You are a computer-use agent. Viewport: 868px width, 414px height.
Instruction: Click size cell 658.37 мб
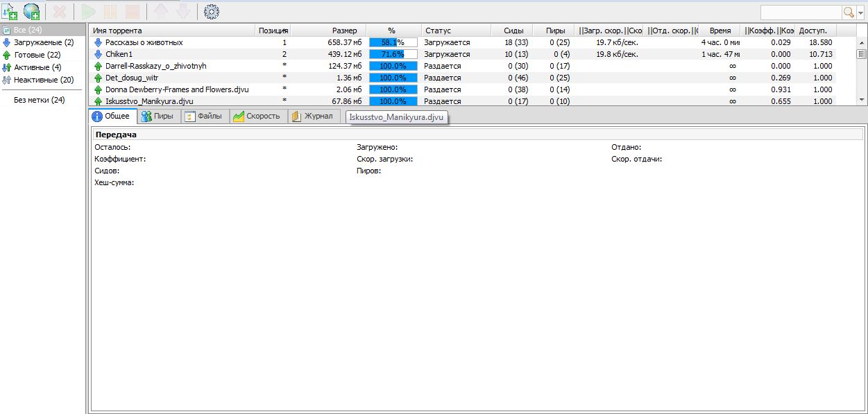(343, 42)
